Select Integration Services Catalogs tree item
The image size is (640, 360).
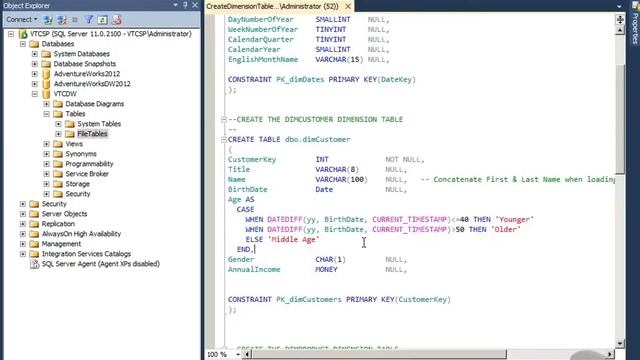(86, 254)
